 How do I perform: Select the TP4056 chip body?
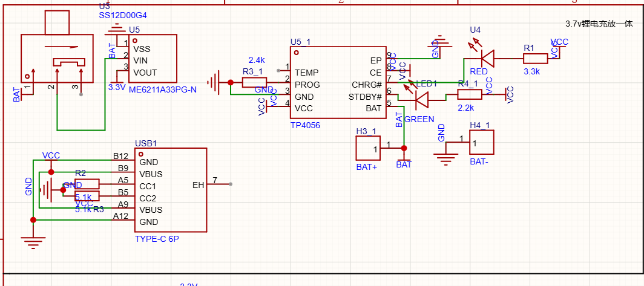click(338, 83)
